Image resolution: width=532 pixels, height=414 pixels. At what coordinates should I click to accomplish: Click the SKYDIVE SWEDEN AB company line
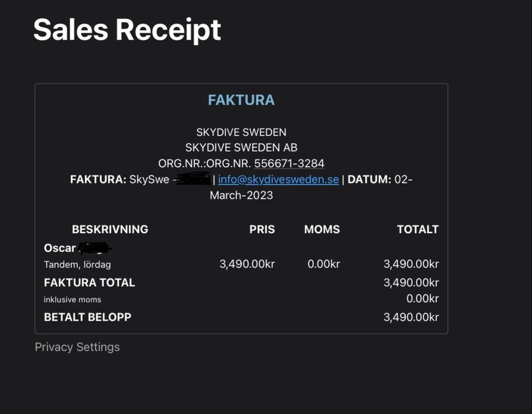(241, 147)
